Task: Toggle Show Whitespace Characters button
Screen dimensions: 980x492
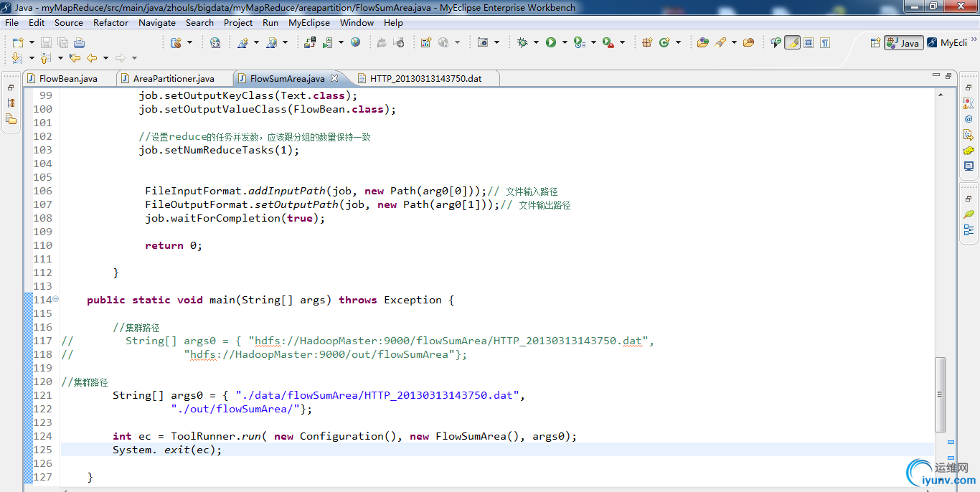Action: pyautogui.click(x=825, y=43)
